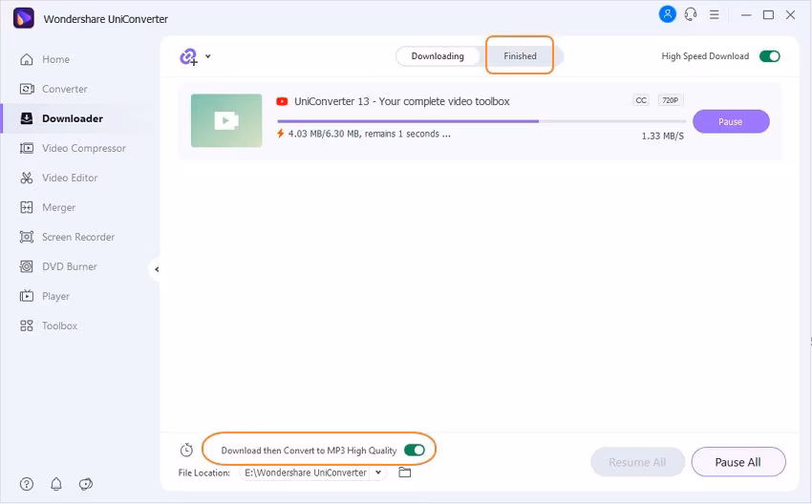
Task: Open the feedback chat icon
Action: coord(86,484)
